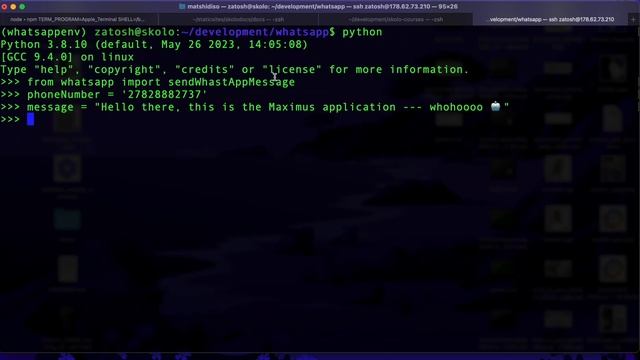Minimize the terminal with the yellow button
Viewport: 640px width, 360px height.
pyautogui.click(x=13, y=7)
